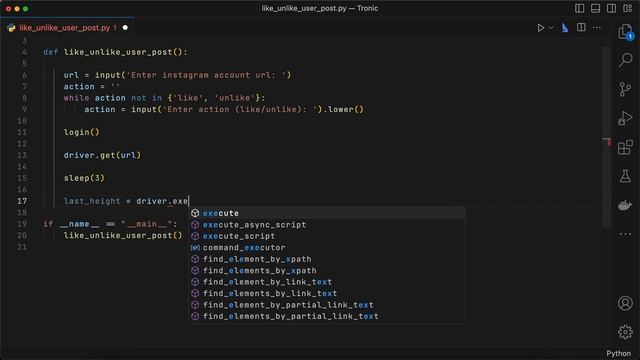640x360 pixels.
Task: Click method icon next to execute_script
Action: click(x=195, y=236)
